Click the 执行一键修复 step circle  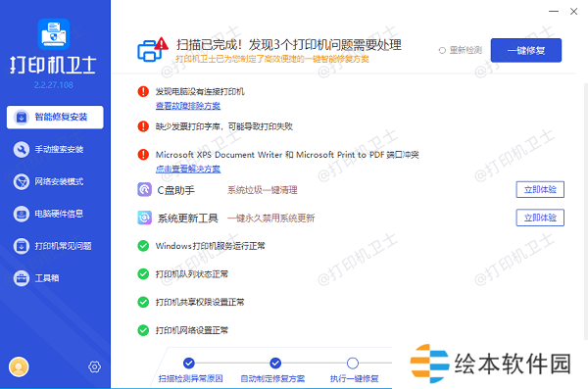353,363
